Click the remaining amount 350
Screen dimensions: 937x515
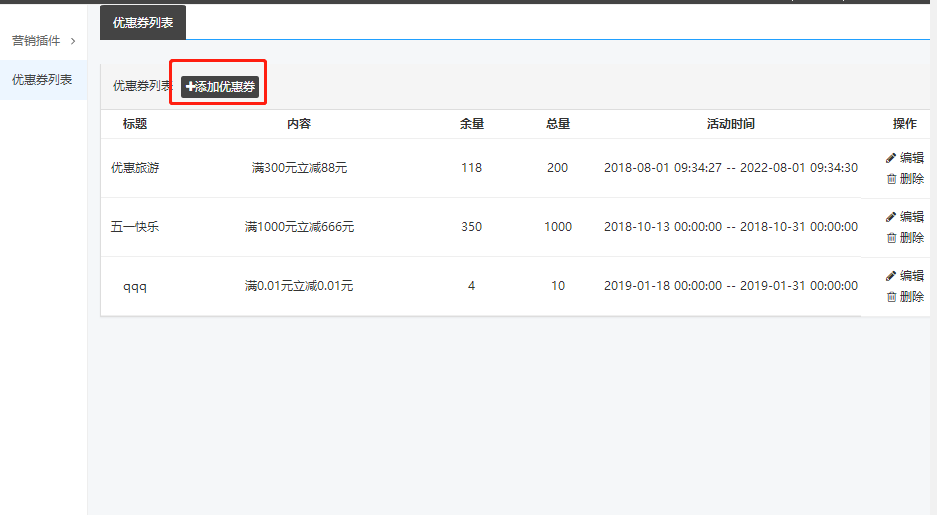coord(471,227)
